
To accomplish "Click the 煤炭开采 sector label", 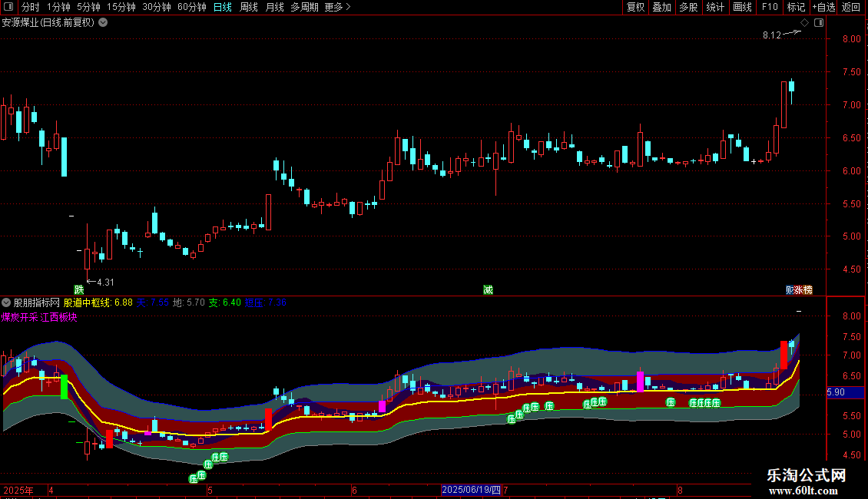I will click(x=19, y=318).
